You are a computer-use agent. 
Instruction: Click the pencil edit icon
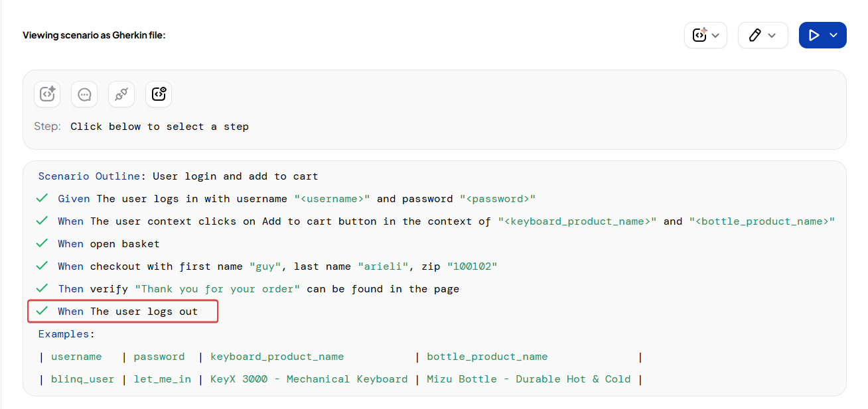point(755,35)
